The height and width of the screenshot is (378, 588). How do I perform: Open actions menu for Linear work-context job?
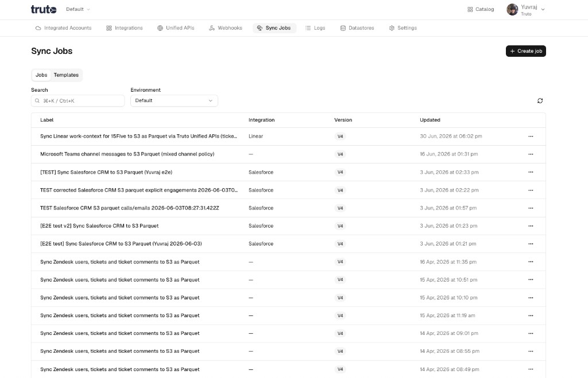point(531,137)
